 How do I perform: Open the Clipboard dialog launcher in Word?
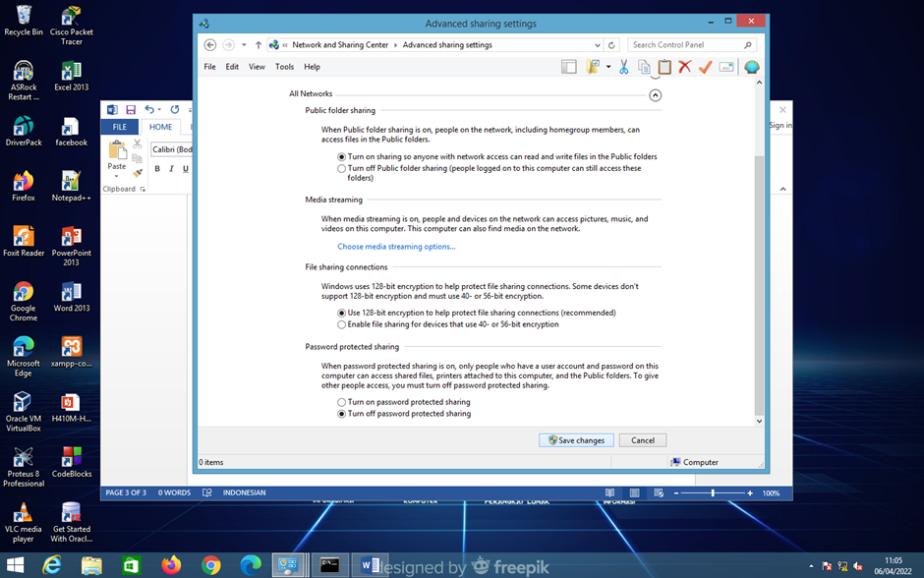click(x=143, y=189)
